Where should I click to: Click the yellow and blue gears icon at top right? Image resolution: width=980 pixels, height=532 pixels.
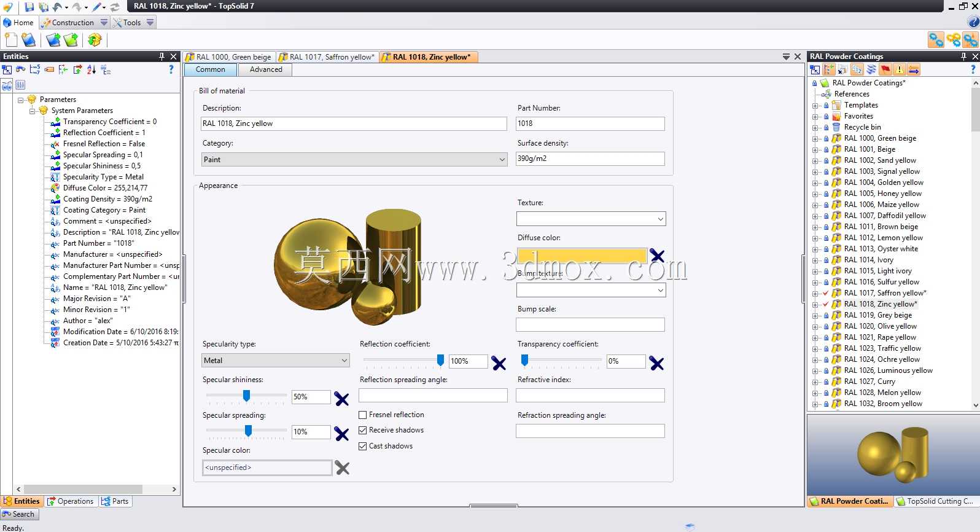[954, 40]
